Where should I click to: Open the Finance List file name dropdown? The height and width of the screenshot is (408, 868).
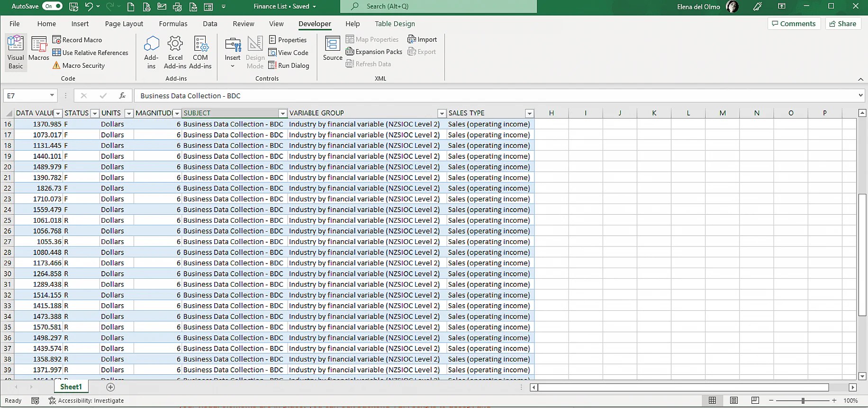click(x=314, y=7)
